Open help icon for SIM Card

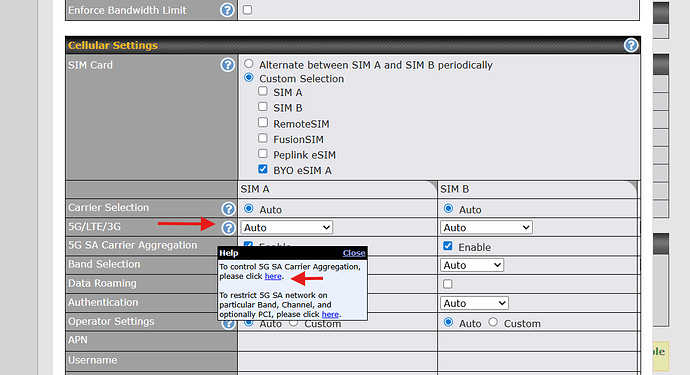coord(228,65)
